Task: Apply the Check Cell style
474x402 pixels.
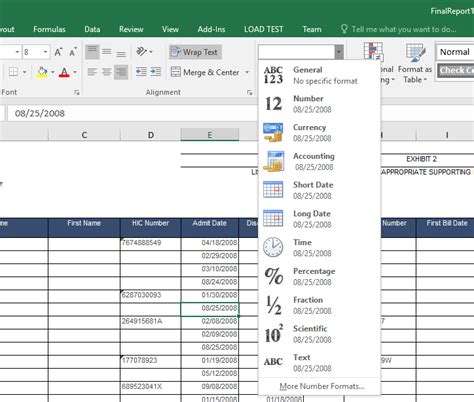Action: click(x=456, y=70)
